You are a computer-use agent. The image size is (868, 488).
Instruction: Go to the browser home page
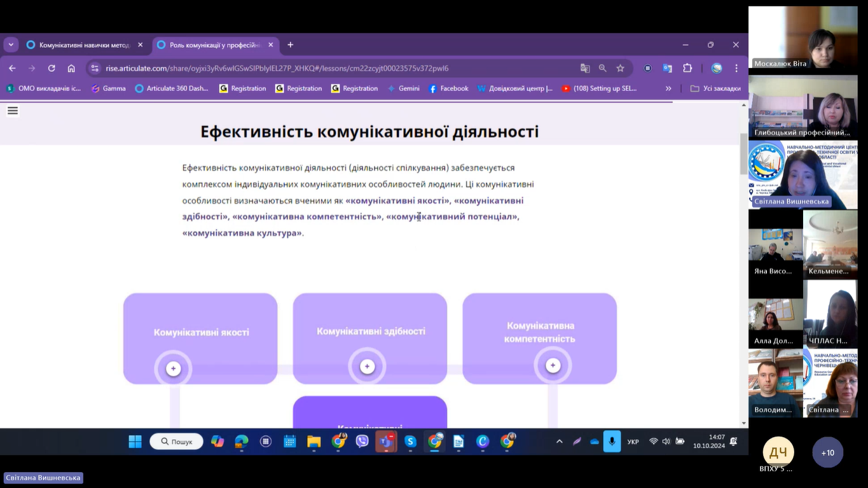pyautogui.click(x=71, y=68)
